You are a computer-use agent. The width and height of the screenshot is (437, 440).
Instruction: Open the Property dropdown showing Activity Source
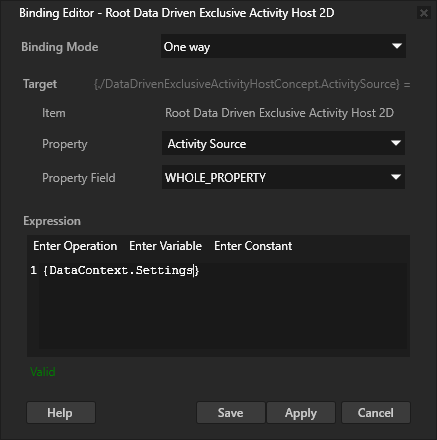click(283, 143)
